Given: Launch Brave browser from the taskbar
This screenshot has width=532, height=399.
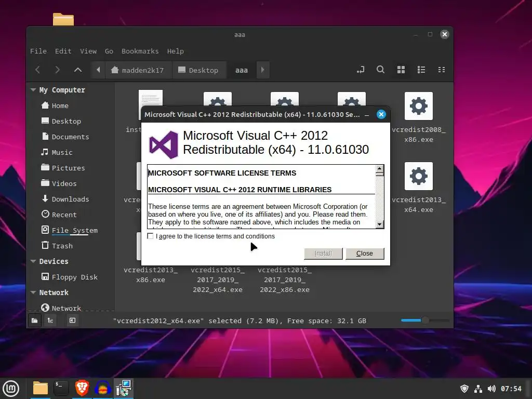Looking at the screenshot, I should [82, 389].
